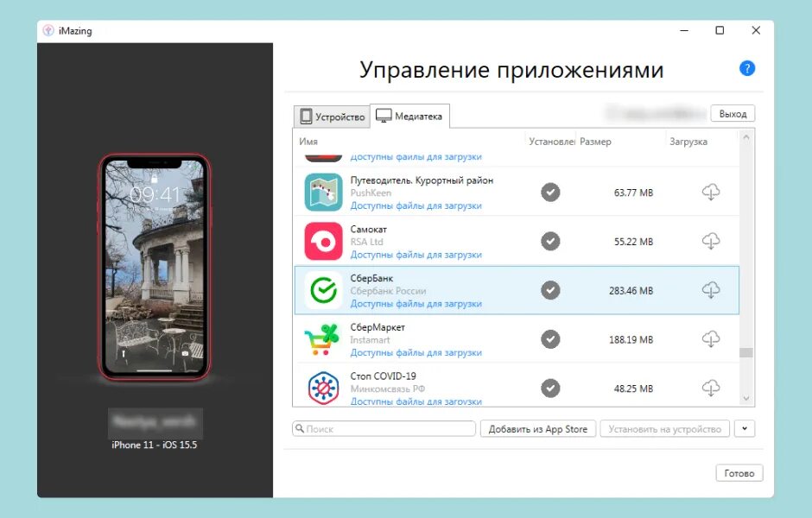Click installed checkmark for СберБанк
The image size is (812, 518).
point(550,290)
